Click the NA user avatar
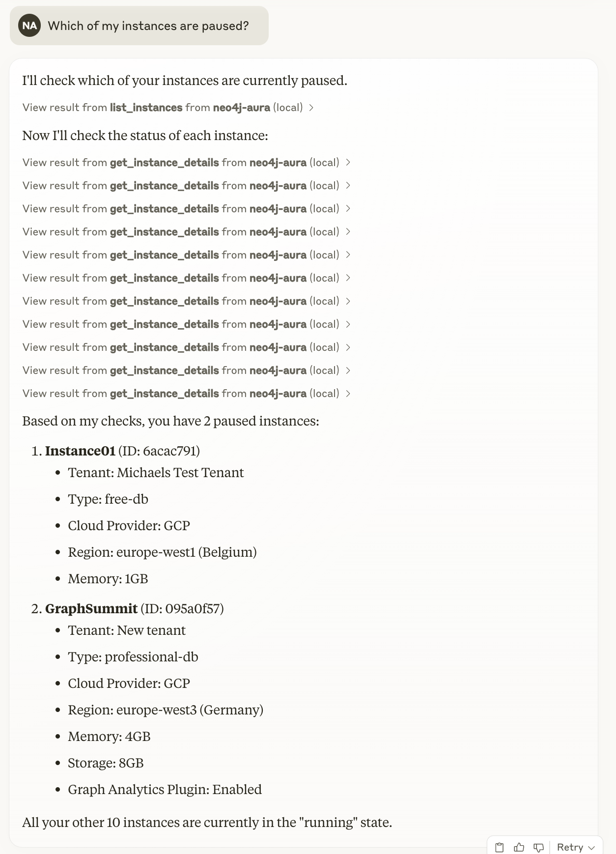The height and width of the screenshot is (854, 616). coord(29,26)
